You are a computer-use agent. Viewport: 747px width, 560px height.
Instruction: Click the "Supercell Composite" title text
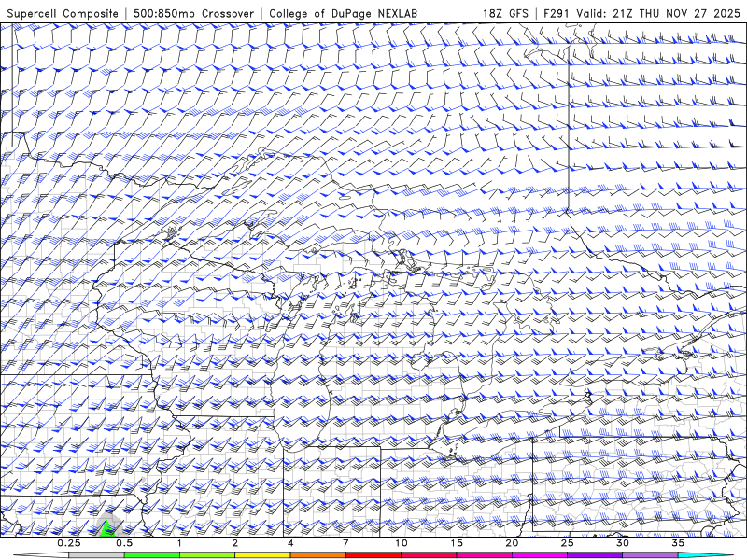63,13
